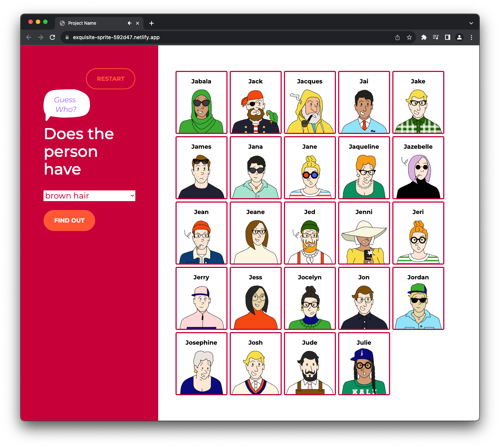The image size is (500, 448).
Task: Toggle the browser side panel icon
Action: pyautogui.click(x=448, y=37)
